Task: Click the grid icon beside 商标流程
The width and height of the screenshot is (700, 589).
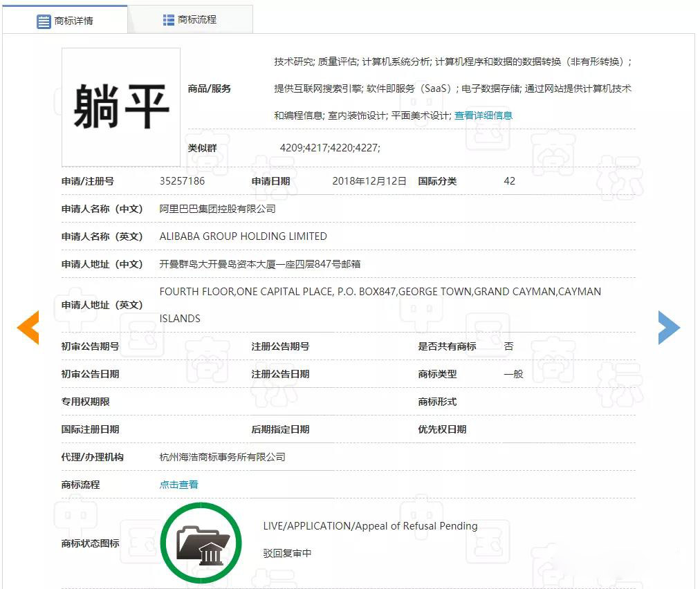Action: coord(168,19)
